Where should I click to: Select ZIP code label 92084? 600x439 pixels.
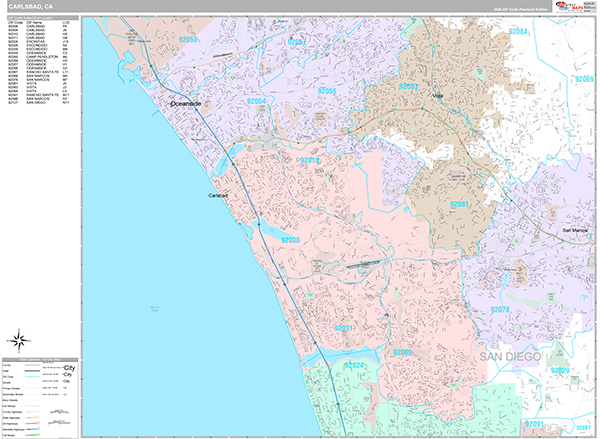[x=518, y=31]
